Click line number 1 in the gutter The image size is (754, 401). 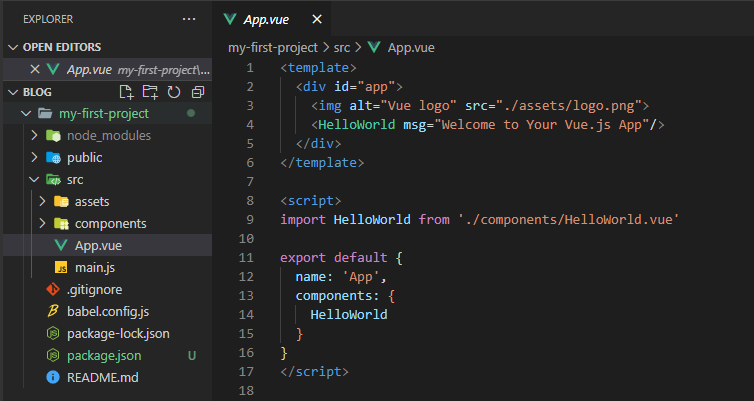click(x=250, y=68)
